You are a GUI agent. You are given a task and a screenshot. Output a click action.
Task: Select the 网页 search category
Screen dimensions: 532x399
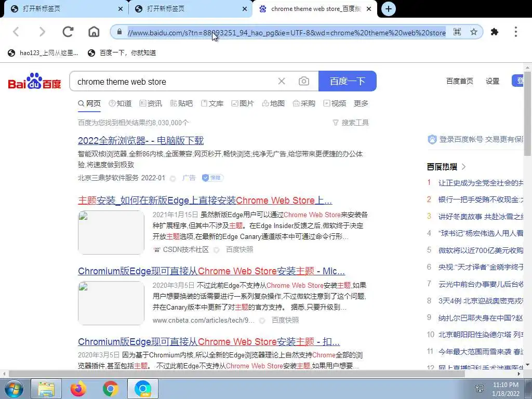tap(89, 103)
